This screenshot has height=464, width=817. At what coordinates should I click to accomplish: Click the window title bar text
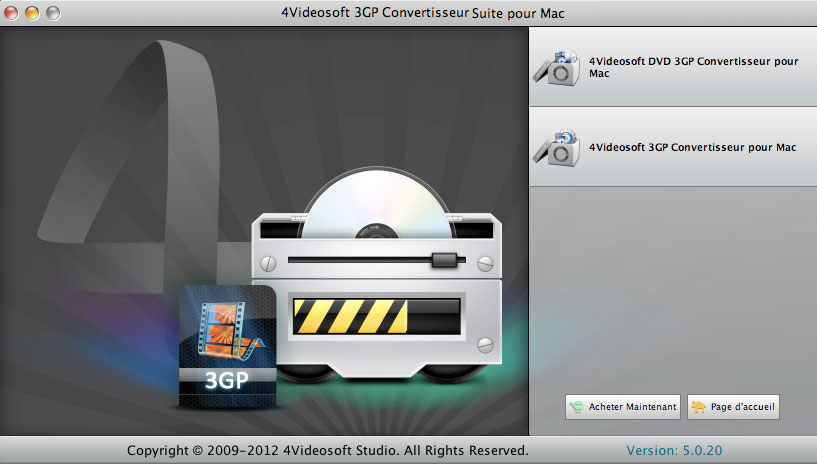point(410,12)
